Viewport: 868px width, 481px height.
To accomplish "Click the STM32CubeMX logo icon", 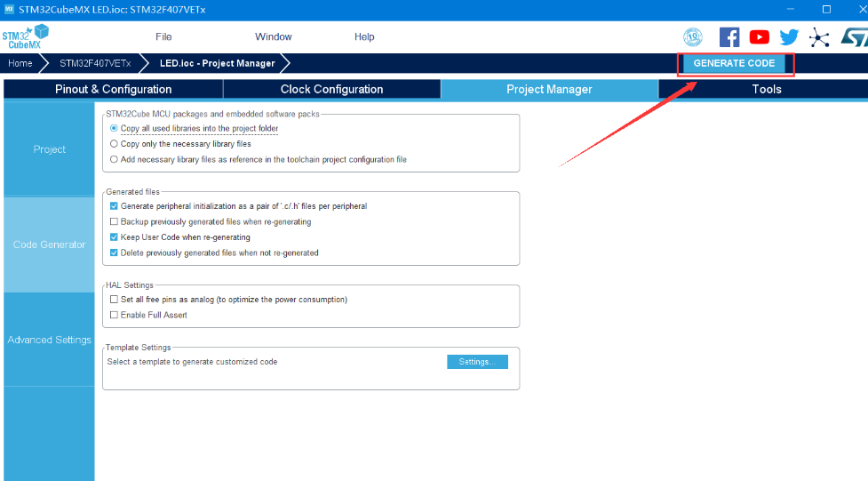I will 26,36.
